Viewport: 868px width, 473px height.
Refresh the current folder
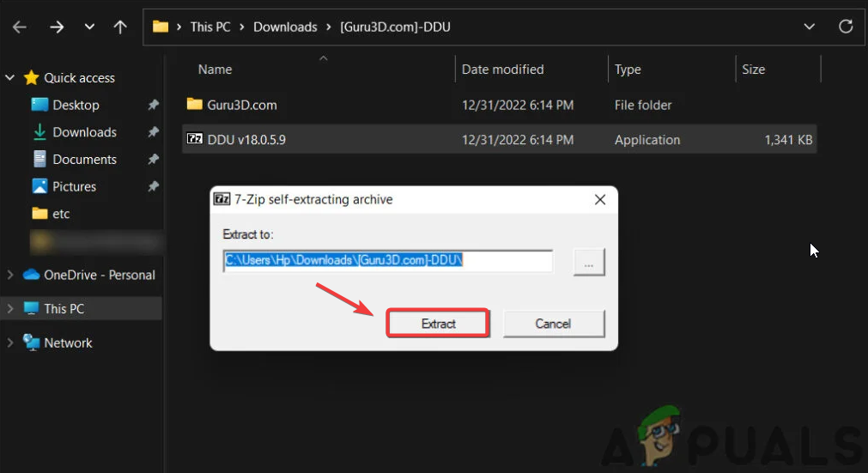pos(846,26)
